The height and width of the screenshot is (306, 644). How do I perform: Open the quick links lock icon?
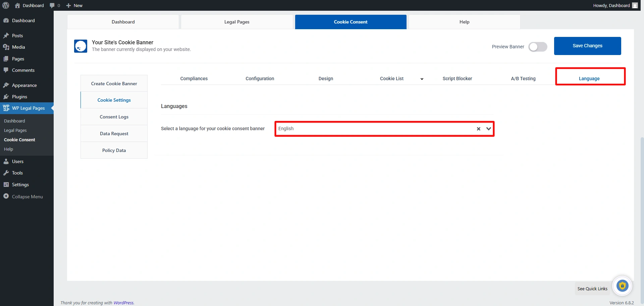pyautogui.click(x=622, y=286)
